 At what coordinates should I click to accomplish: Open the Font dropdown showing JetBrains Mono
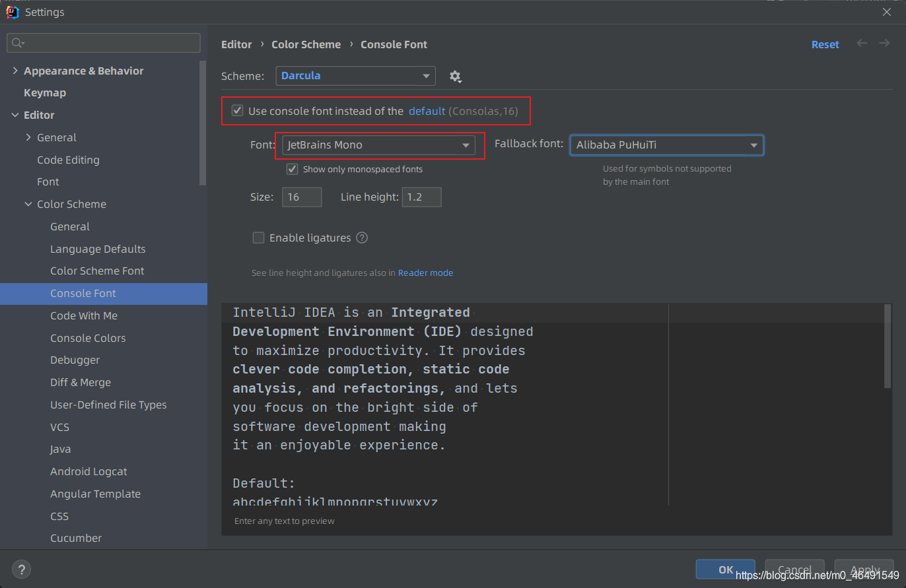click(x=378, y=145)
